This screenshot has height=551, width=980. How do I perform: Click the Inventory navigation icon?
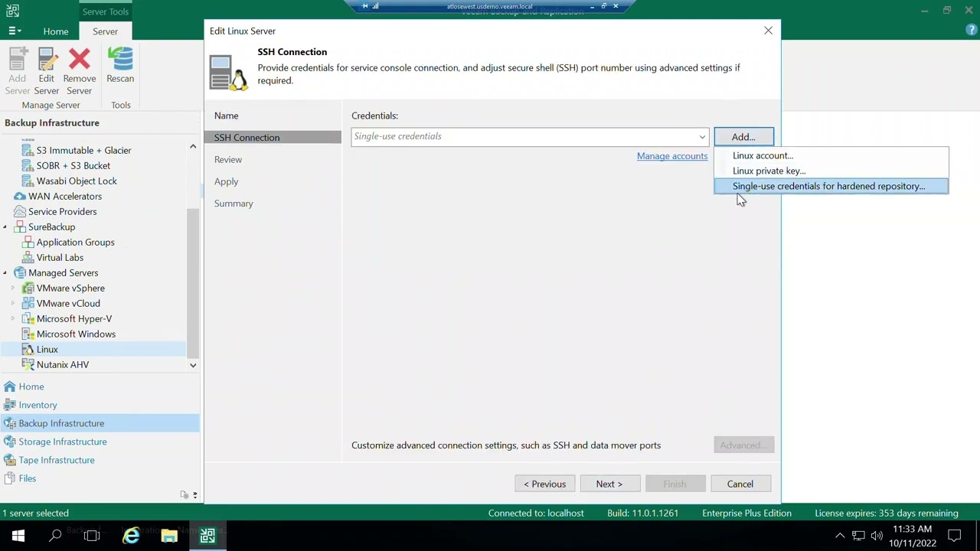[x=9, y=405]
